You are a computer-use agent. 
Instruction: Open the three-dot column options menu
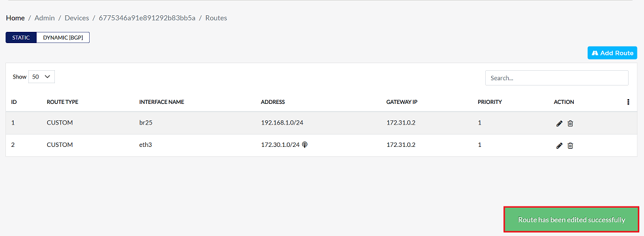(628, 102)
